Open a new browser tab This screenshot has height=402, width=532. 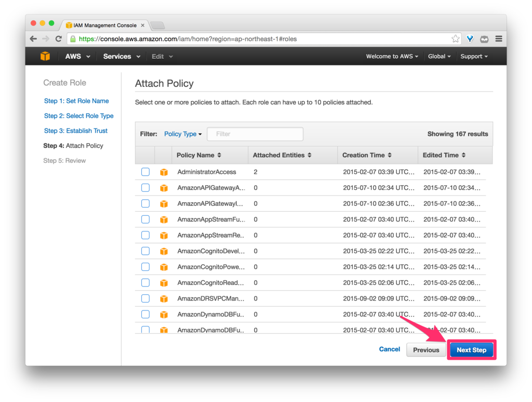157,25
